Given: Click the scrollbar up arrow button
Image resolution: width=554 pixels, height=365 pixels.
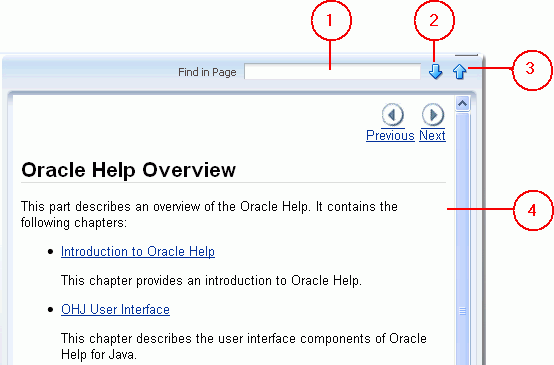Looking at the screenshot, I should 462,104.
